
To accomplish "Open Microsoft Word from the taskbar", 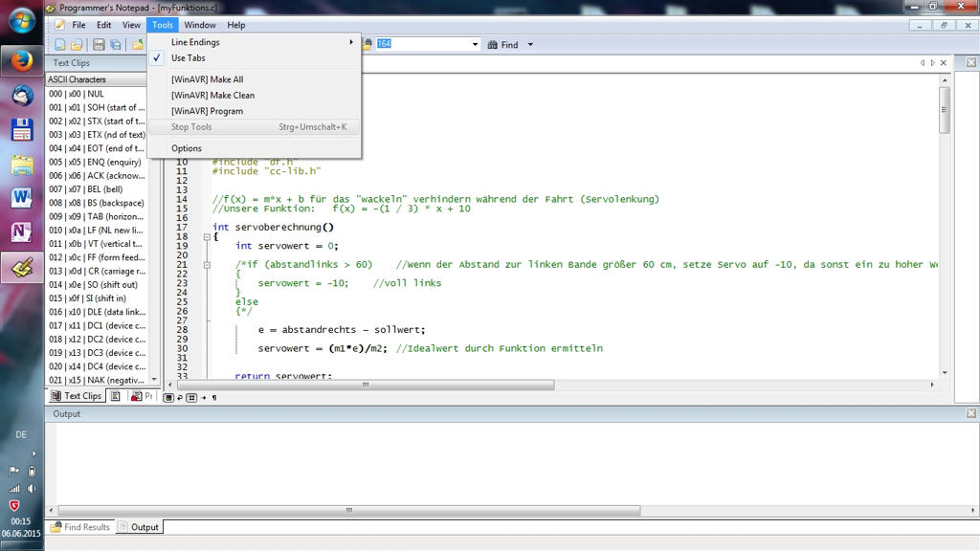I will (22, 198).
